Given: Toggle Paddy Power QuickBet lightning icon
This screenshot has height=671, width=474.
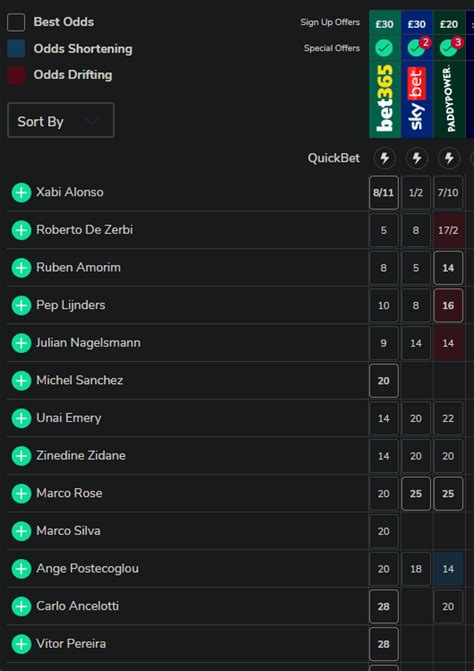Looking at the screenshot, I should pos(449,158).
